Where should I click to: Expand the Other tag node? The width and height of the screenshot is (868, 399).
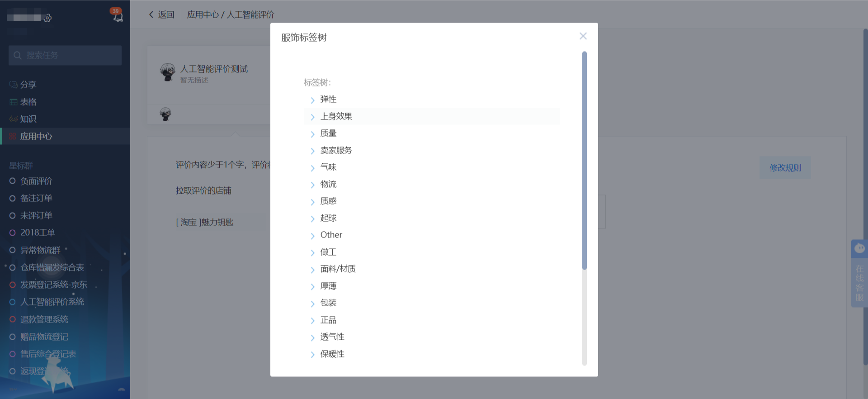[x=312, y=236]
